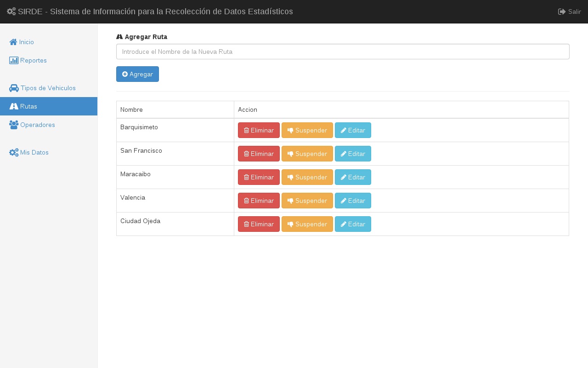Suspend the Ciudad Ojeda route
Screen dimensions: 588x368
(x=307, y=224)
